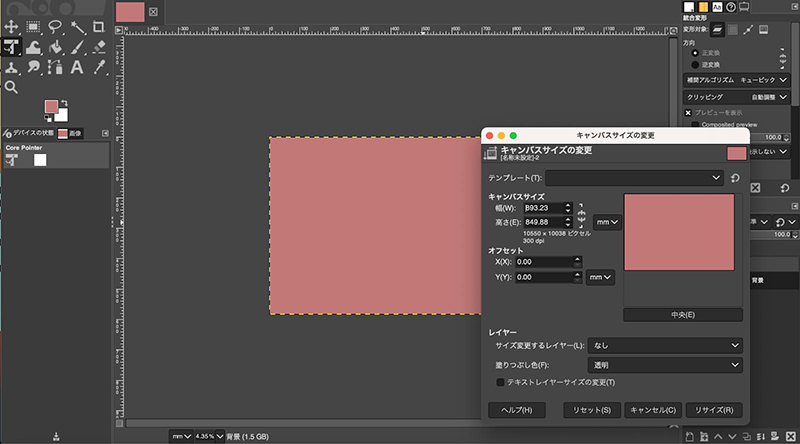Viewport: 800px width, 444px height.
Task: Raise the layer one step
Action: (x=718, y=436)
